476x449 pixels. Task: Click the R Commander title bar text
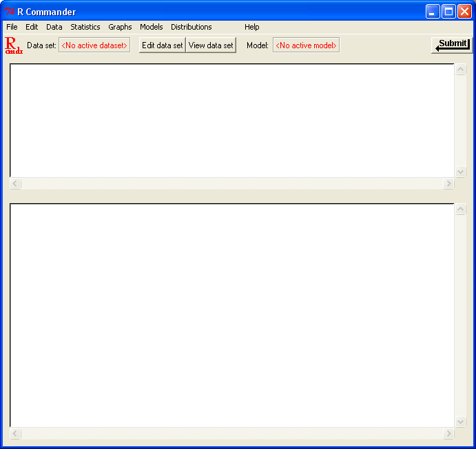(x=46, y=12)
